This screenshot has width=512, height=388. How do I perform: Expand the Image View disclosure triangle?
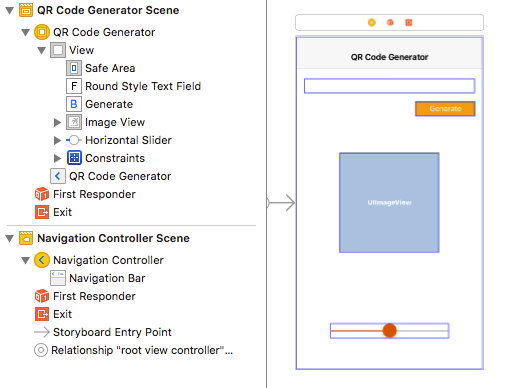(57, 122)
